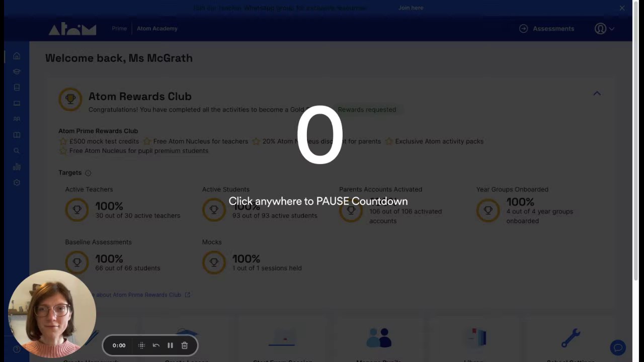This screenshot has height=362, width=644.
Task: Click the Join here banner link
Action: tap(411, 8)
